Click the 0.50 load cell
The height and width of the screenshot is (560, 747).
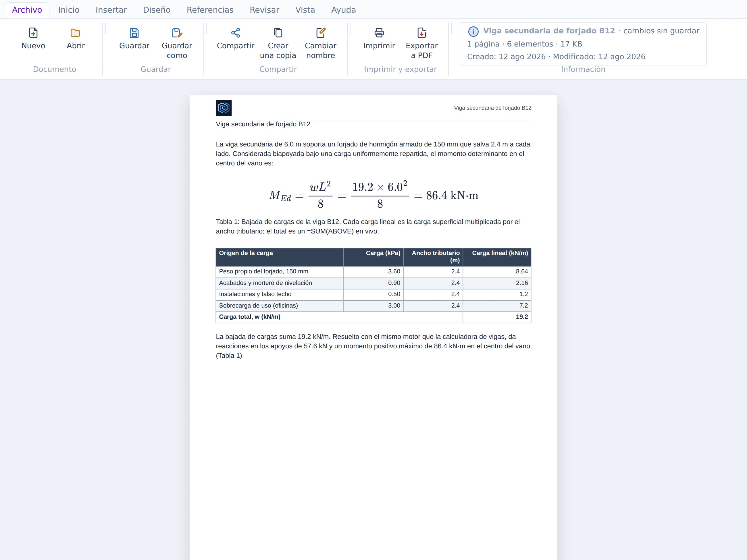point(373,294)
